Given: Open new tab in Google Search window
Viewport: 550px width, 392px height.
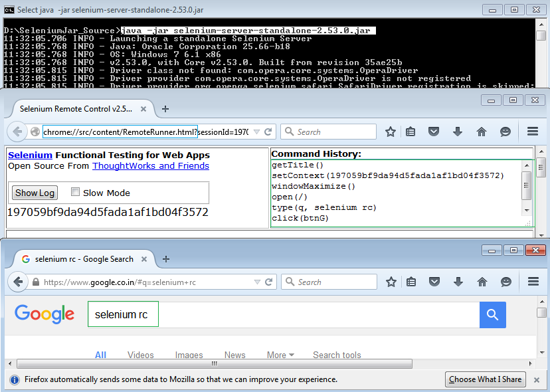Looking at the screenshot, I should [x=166, y=259].
